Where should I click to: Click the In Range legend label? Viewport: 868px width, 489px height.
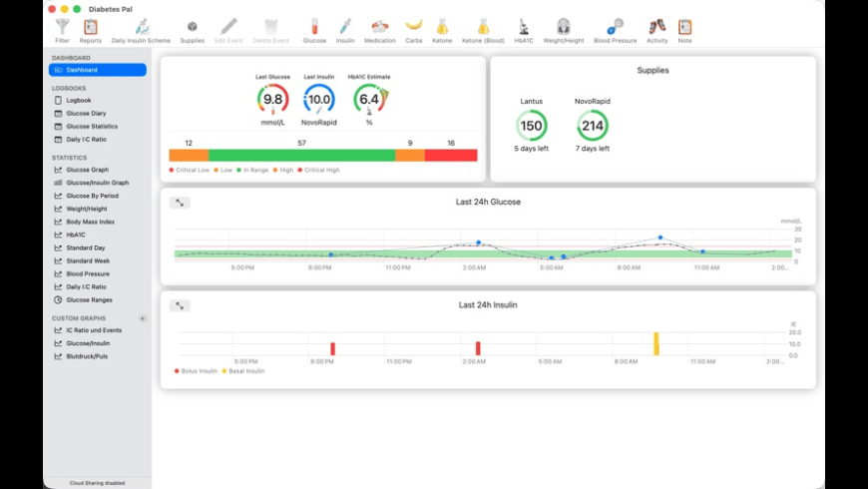255,170
